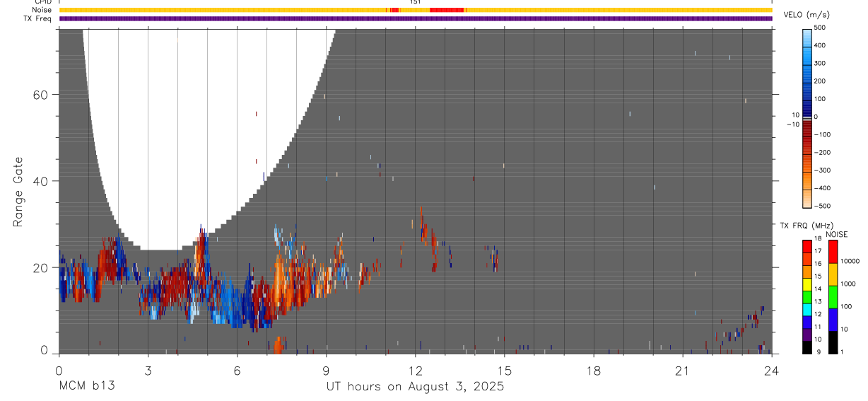The width and height of the screenshot is (868, 401).
Task: Click the pale orange bottom of velocity colorbar
Action: coord(808,198)
